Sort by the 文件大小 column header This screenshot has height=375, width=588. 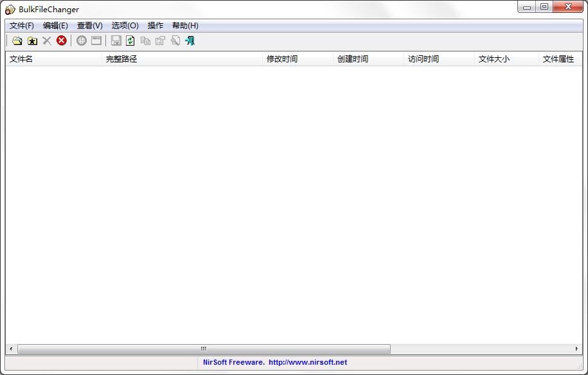click(x=494, y=59)
